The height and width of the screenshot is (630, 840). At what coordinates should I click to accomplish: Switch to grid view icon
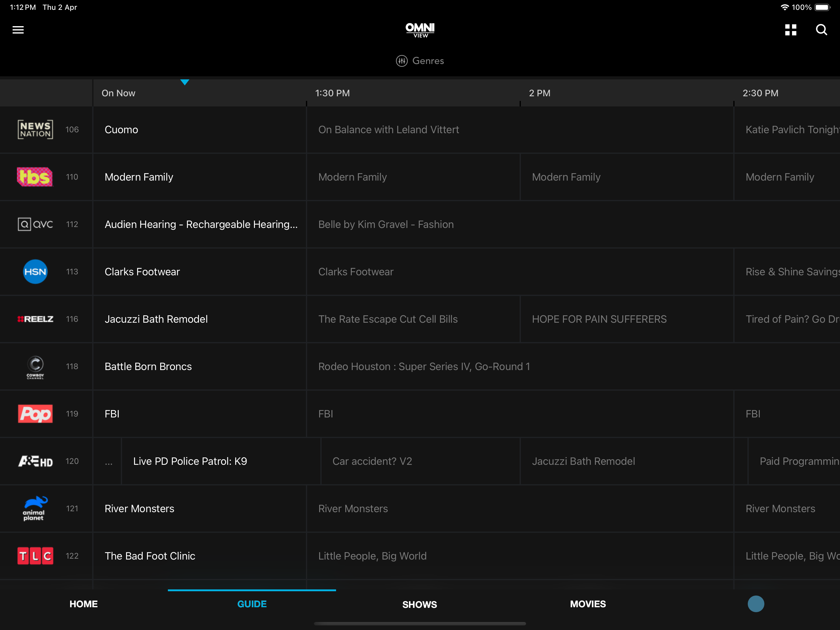pos(790,30)
